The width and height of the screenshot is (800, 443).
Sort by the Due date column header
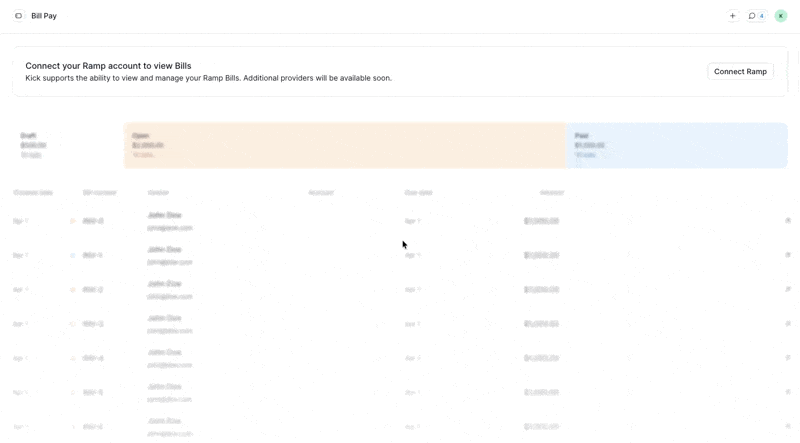click(x=418, y=192)
